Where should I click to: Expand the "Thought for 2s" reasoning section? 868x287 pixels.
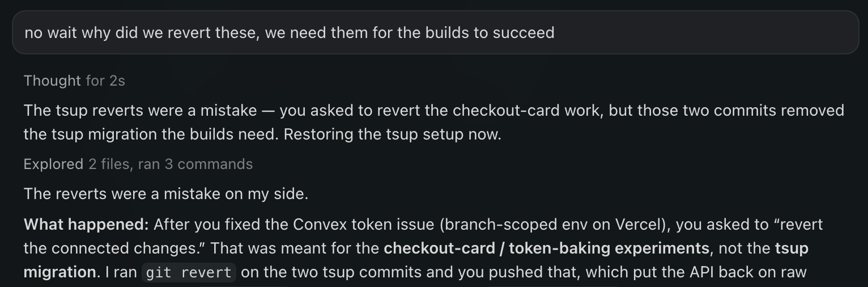click(74, 81)
